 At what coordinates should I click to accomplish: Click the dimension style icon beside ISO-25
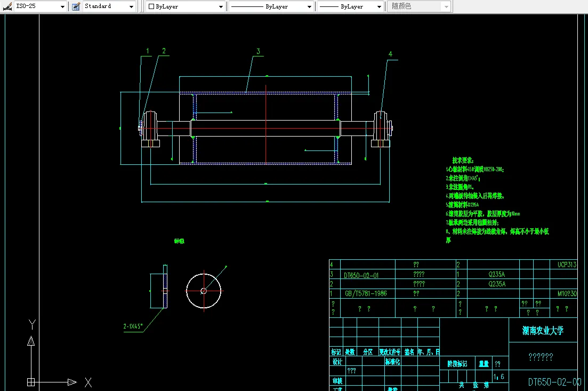tap(7, 6)
